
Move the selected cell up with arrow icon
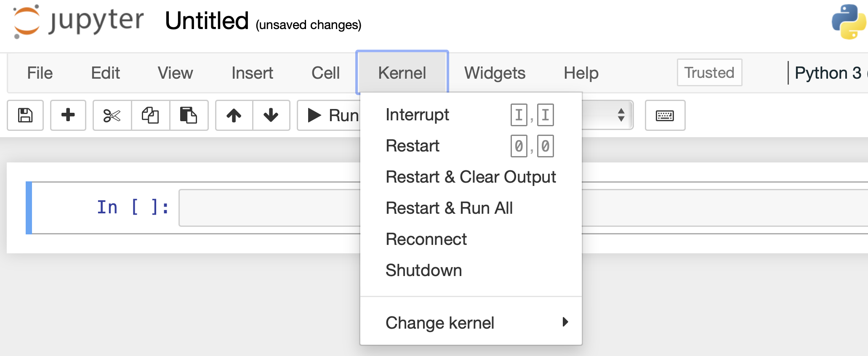coord(234,115)
